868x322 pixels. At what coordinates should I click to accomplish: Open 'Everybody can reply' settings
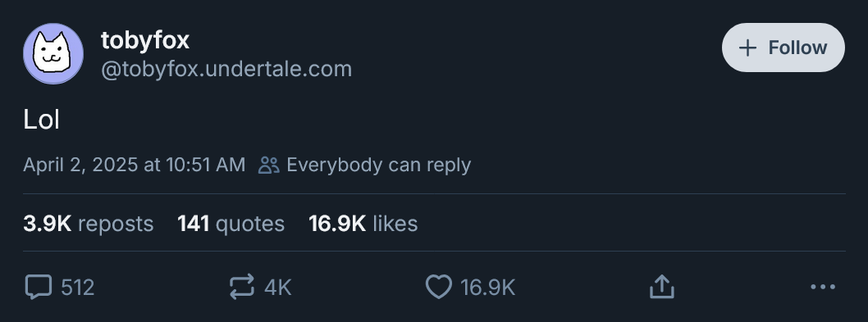tap(379, 165)
